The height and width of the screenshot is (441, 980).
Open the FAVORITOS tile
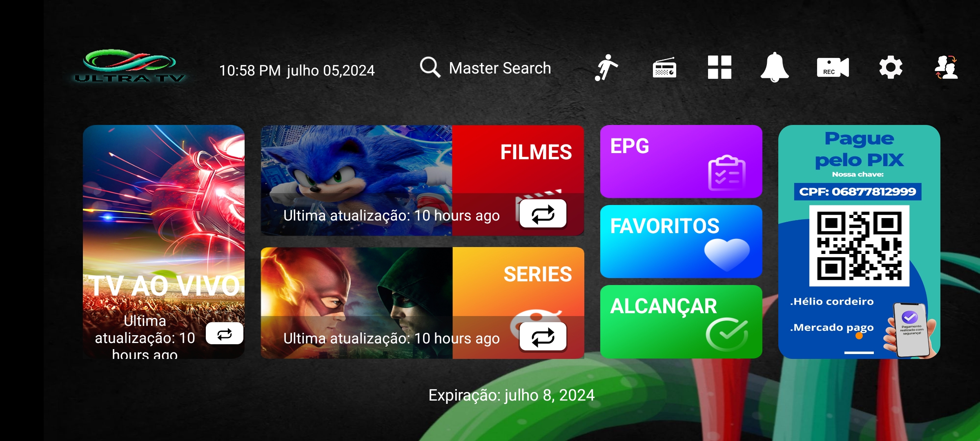pos(681,242)
